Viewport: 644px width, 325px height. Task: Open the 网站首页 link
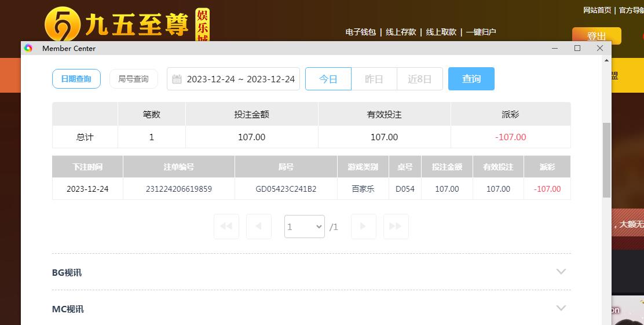tap(597, 10)
